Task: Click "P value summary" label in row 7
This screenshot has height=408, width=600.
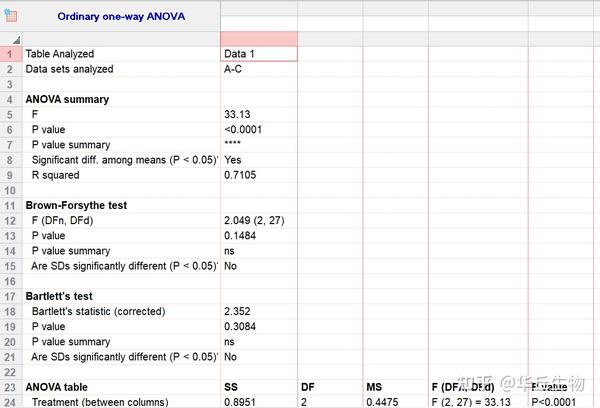Action: pyautogui.click(x=71, y=145)
